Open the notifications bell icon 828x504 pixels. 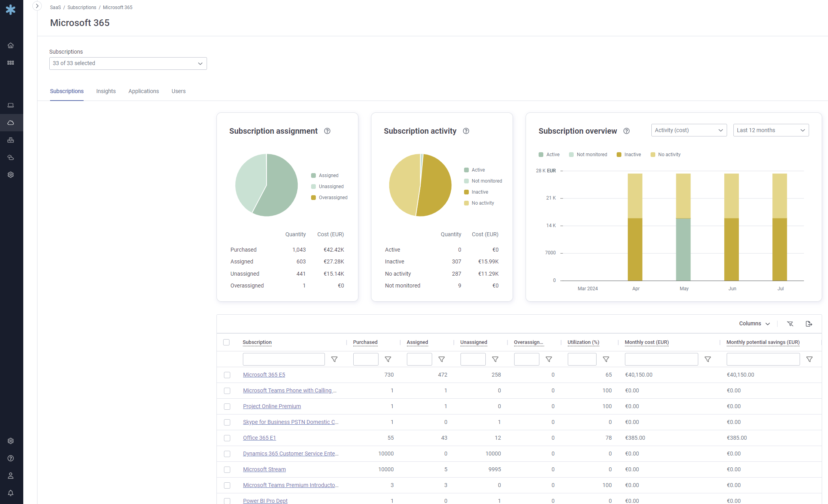click(11, 493)
